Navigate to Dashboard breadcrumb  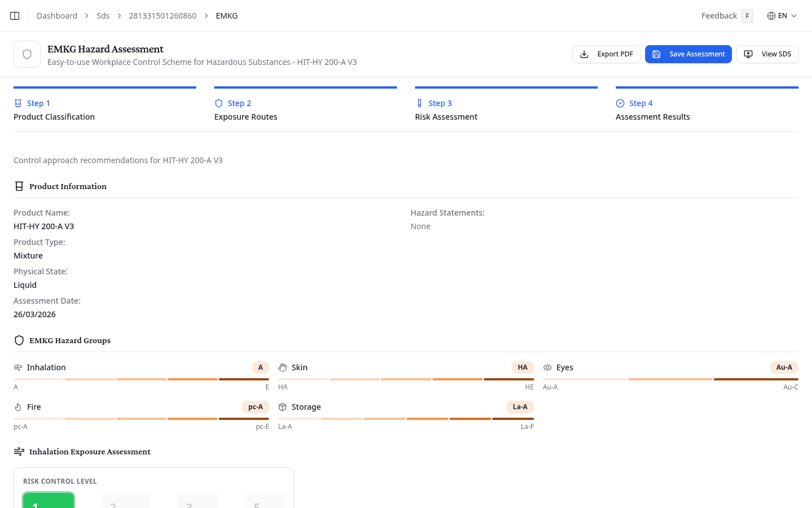tap(57, 16)
